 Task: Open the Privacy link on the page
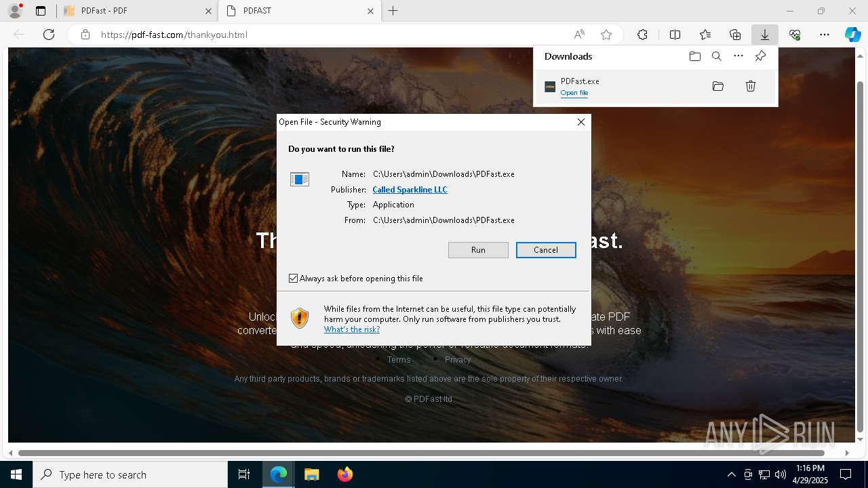(x=458, y=360)
